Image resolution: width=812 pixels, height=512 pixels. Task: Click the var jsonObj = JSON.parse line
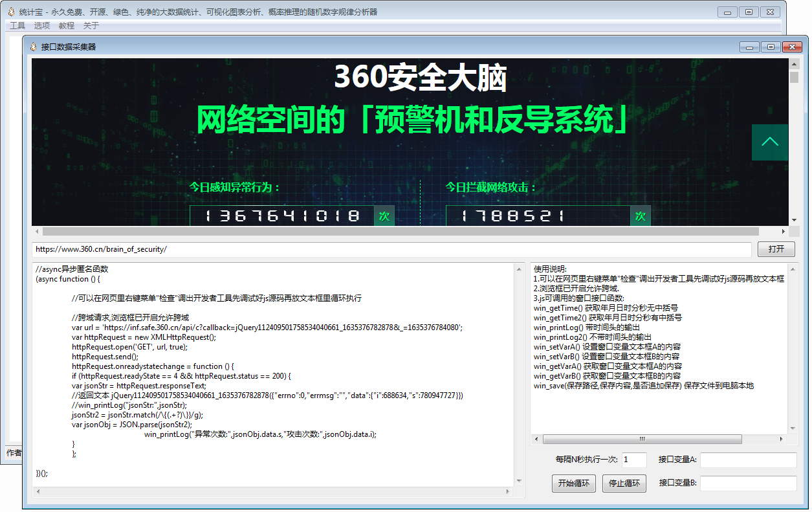132,425
